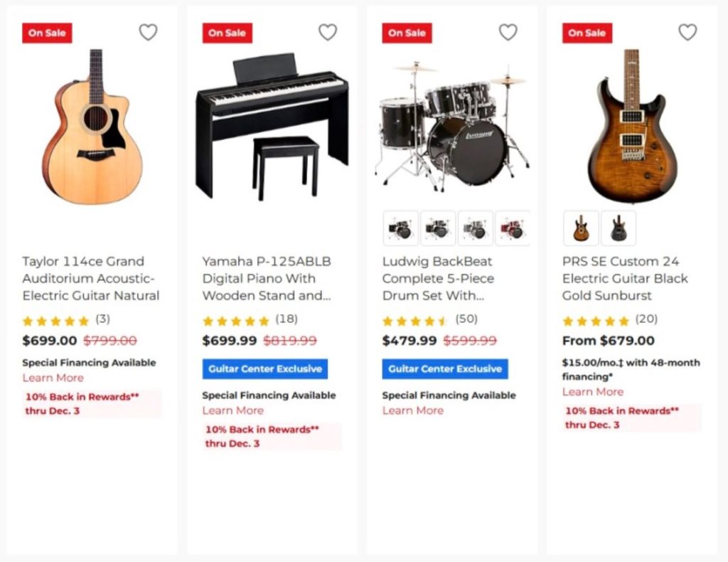
Task: Click the star rating of the Ludwig drum set
Action: tap(416, 319)
